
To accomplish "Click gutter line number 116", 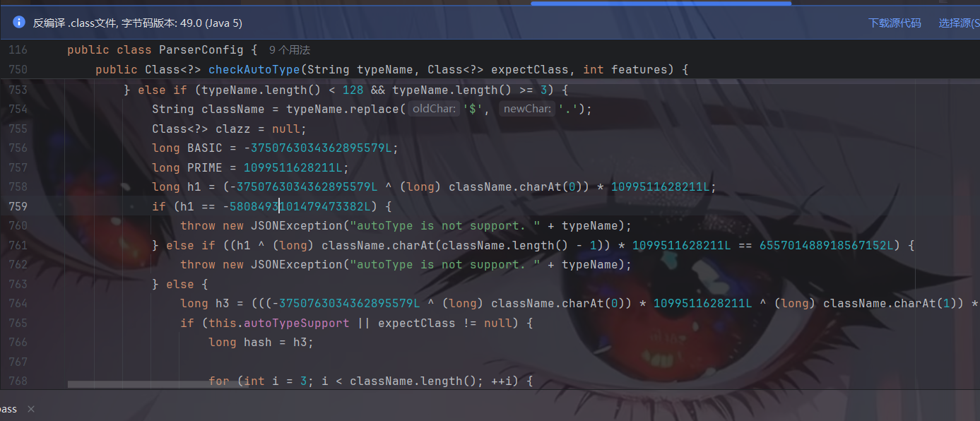I will [x=18, y=50].
